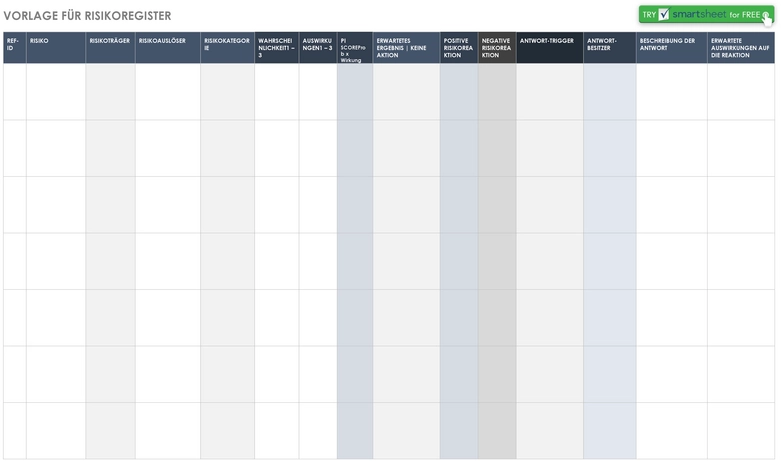The image size is (781, 461).
Task: Select the POSITIVE RISIKOREAKTION column header
Action: click(x=459, y=48)
